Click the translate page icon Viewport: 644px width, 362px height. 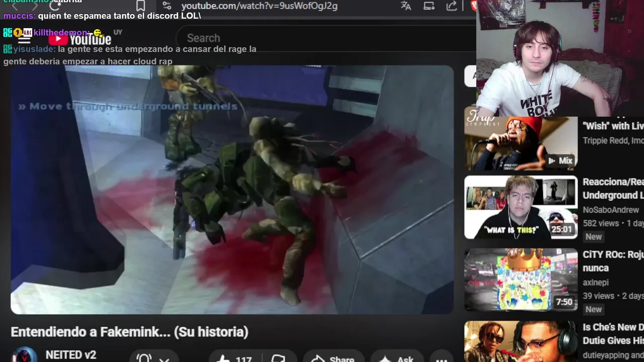tap(406, 6)
